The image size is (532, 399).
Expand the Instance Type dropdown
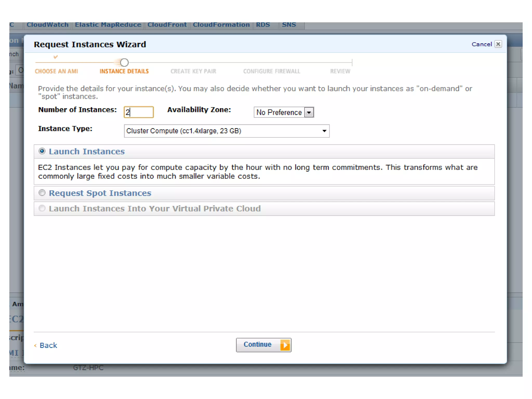pos(324,131)
